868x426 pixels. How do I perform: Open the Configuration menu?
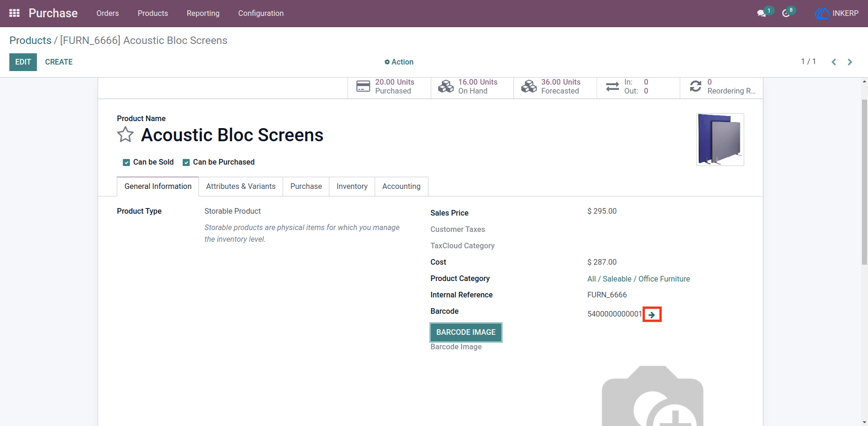tap(261, 13)
